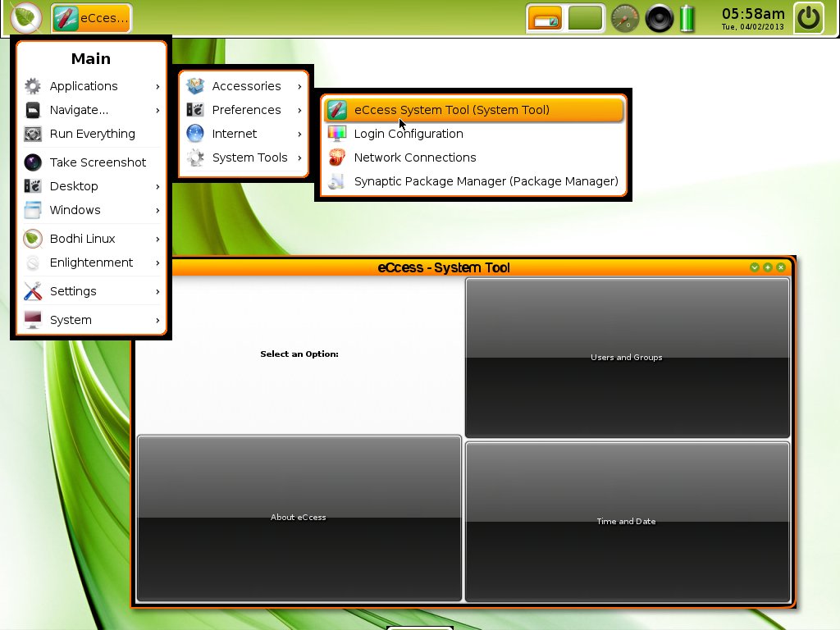Click the eCcess System Tool knife icon

(x=337, y=110)
